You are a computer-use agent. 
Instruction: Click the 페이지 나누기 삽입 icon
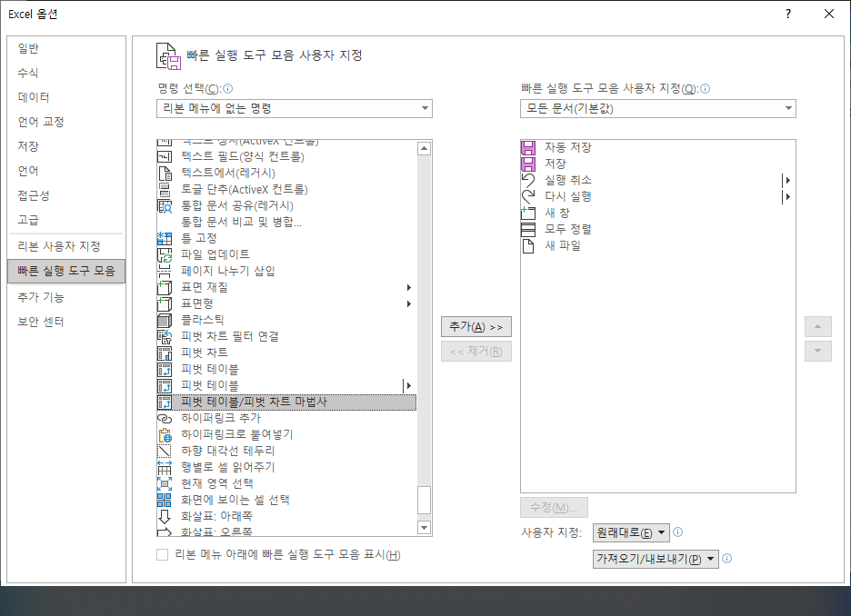pyautogui.click(x=165, y=271)
